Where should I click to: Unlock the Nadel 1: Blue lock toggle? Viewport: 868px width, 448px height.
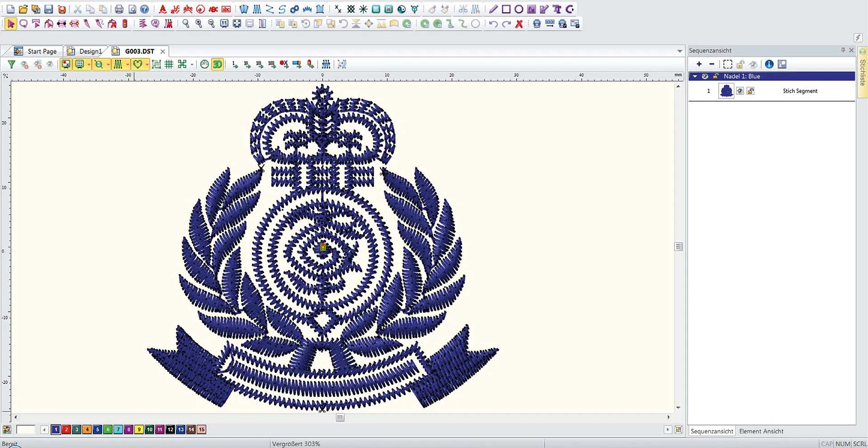click(x=715, y=76)
